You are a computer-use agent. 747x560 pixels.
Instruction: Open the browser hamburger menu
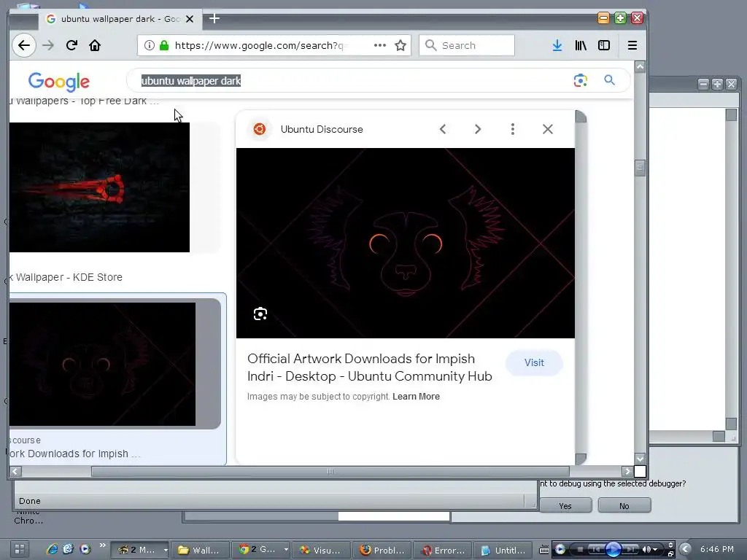click(x=632, y=45)
